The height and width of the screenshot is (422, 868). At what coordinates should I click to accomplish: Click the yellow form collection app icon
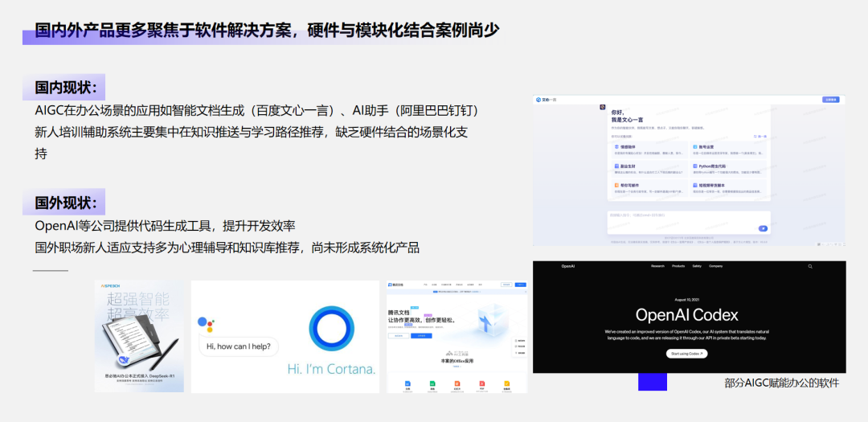pos(506,383)
